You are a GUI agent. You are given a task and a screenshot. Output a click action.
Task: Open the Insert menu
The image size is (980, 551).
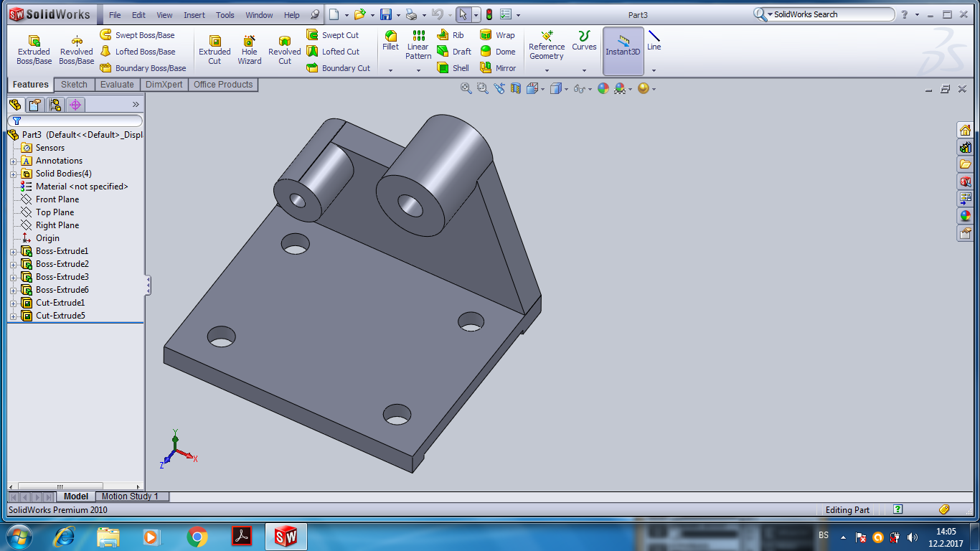pos(194,15)
